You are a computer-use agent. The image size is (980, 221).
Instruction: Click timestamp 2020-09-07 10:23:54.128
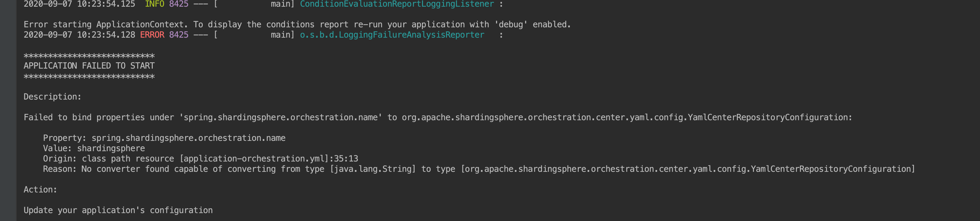coord(79,35)
